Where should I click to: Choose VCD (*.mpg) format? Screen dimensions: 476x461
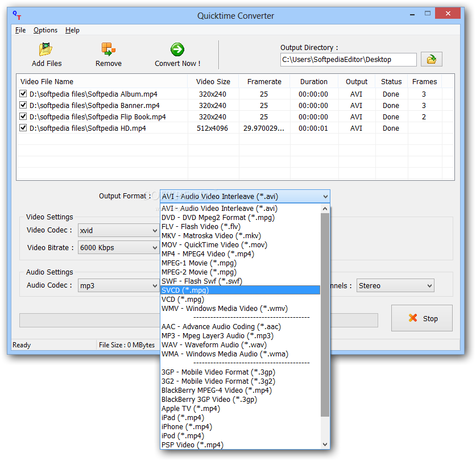tap(241, 300)
